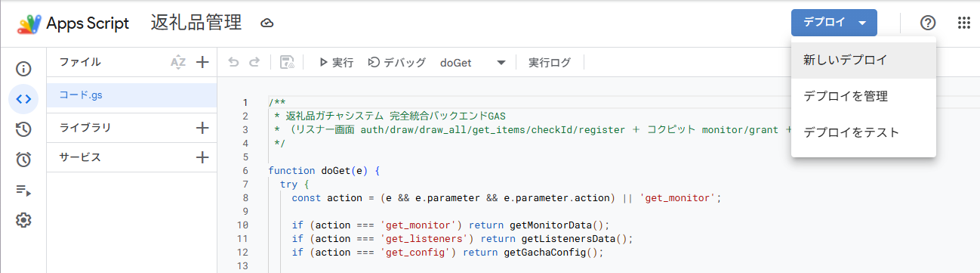
Task: Select 新しいデプロイ menu item
Action: click(x=864, y=60)
